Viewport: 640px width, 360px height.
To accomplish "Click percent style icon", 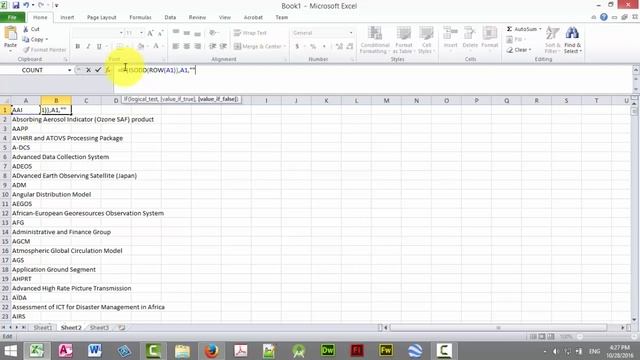I will coord(313,47).
